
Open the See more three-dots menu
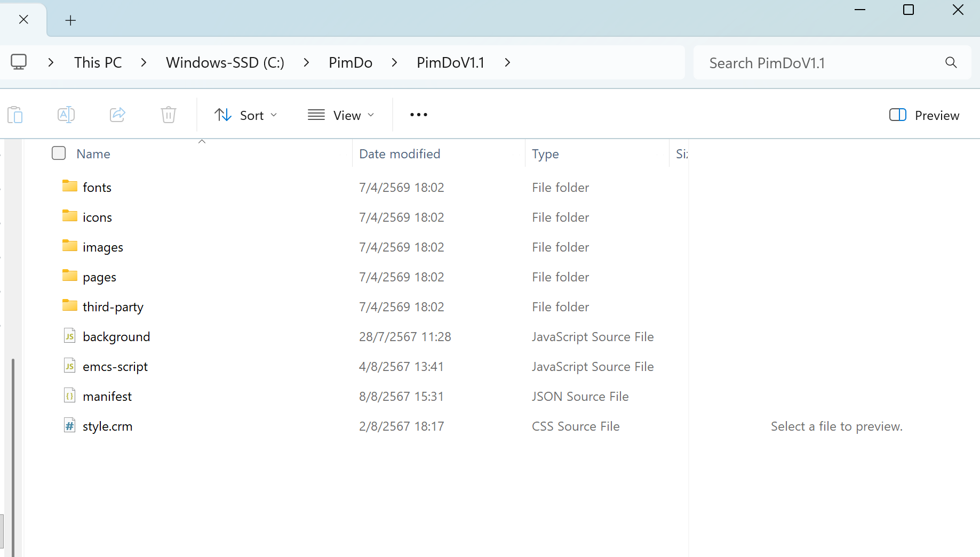(419, 115)
